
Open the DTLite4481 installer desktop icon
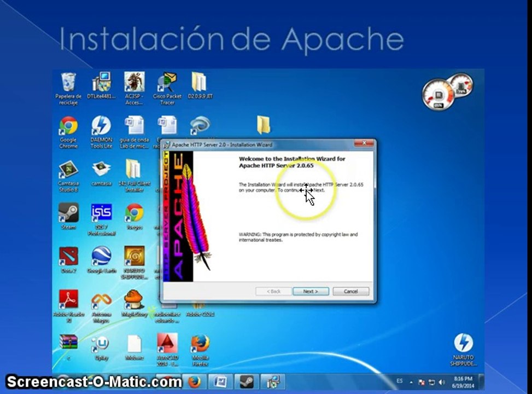[x=101, y=85]
